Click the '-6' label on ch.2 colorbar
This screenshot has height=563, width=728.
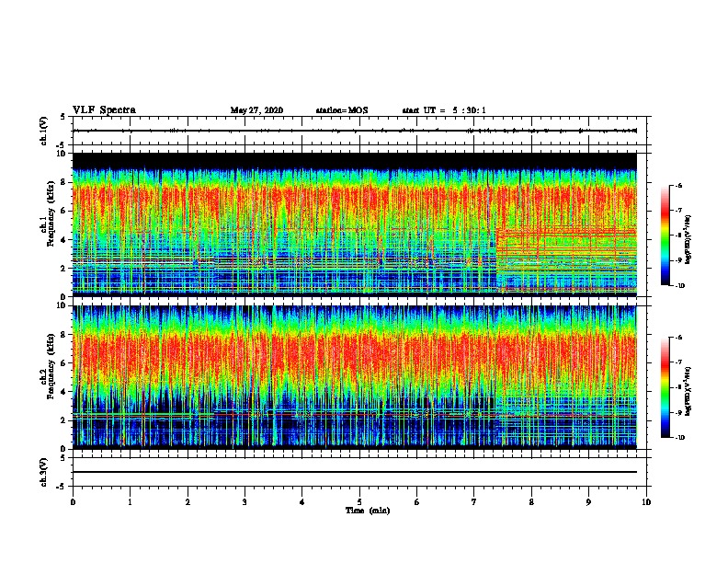[678, 338]
